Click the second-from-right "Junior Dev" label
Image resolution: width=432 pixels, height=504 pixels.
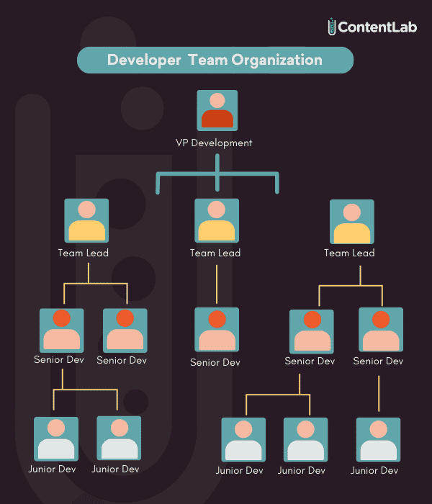302,471
